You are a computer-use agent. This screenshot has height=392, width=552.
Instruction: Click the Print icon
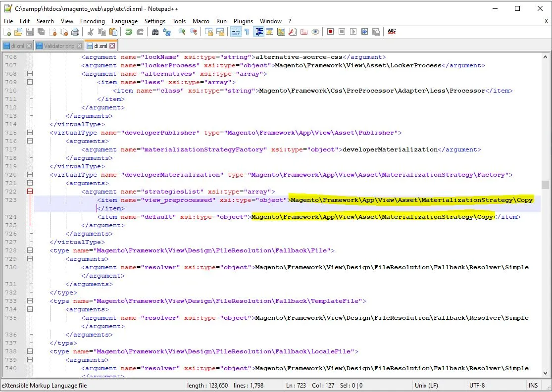75,32
